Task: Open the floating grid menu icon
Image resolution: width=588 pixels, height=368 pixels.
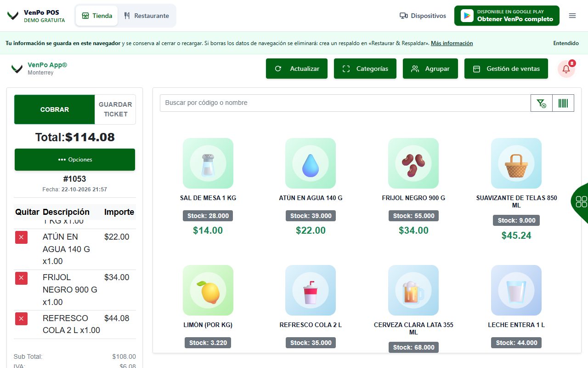Action: (x=581, y=201)
